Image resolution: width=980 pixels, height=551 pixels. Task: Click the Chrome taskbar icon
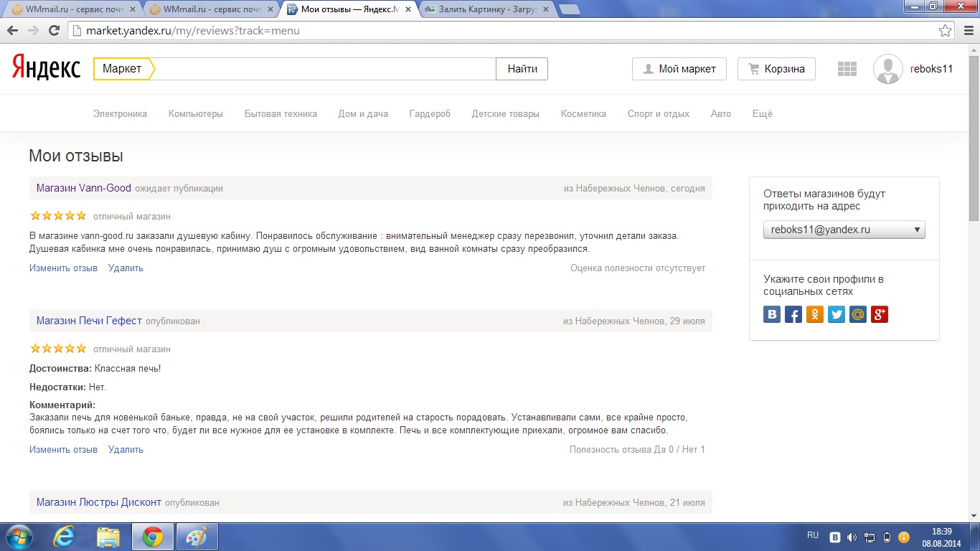point(152,537)
